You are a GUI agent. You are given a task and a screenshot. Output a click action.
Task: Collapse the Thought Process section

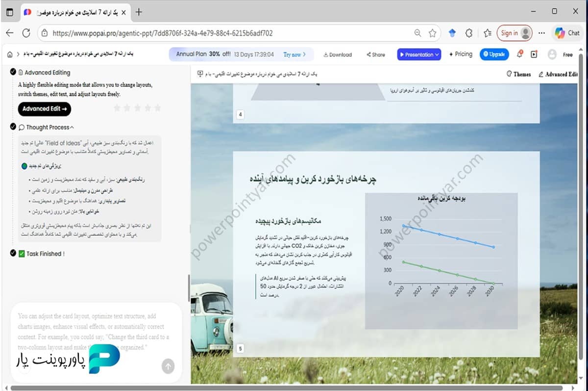click(x=72, y=127)
